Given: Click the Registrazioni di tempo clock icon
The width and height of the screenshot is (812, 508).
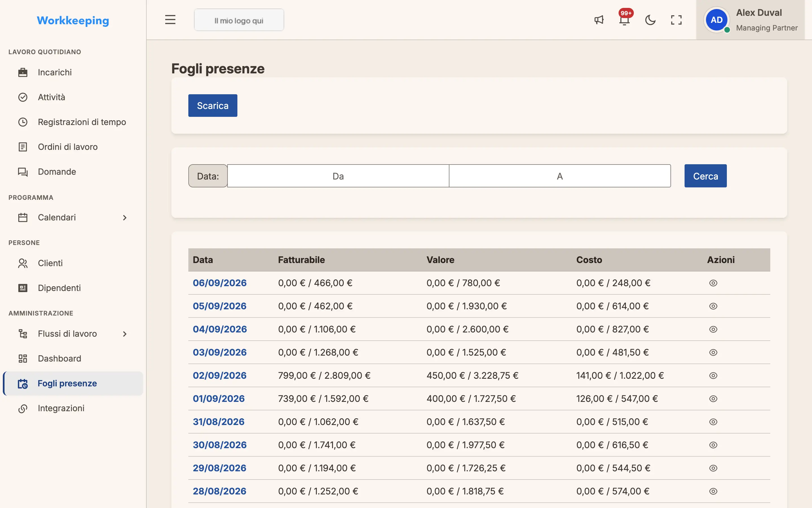Looking at the screenshot, I should (23, 122).
